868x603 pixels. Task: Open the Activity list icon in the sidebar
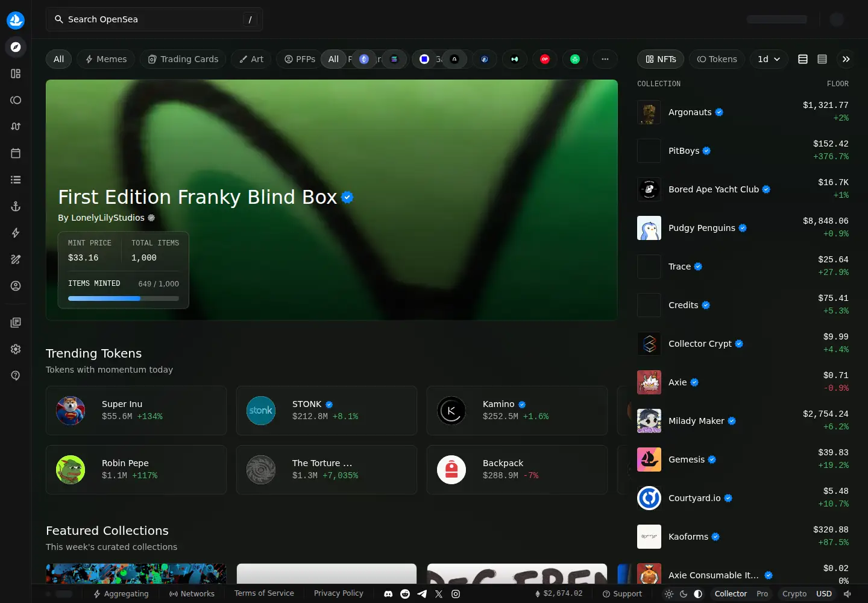click(16, 180)
